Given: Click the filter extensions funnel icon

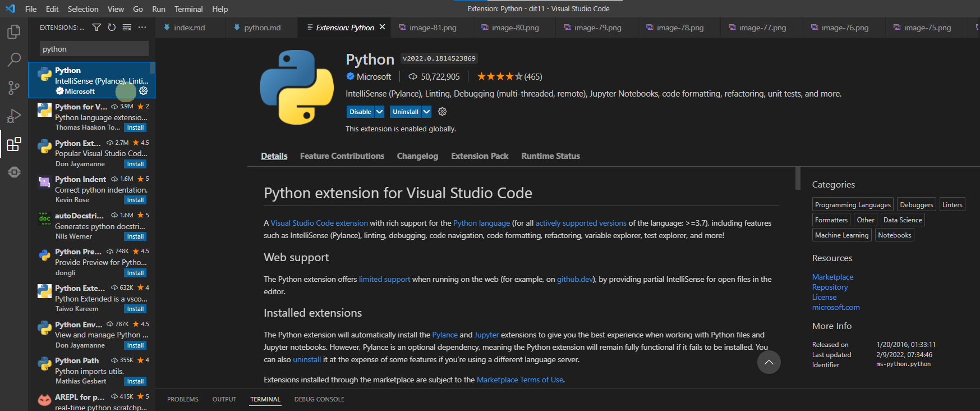Looking at the screenshot, I should 96,28.
